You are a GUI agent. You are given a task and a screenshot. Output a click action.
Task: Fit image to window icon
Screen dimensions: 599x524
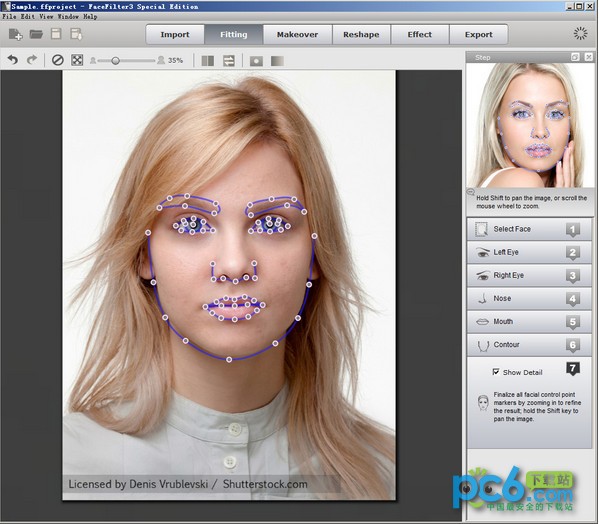coord(77,60)
